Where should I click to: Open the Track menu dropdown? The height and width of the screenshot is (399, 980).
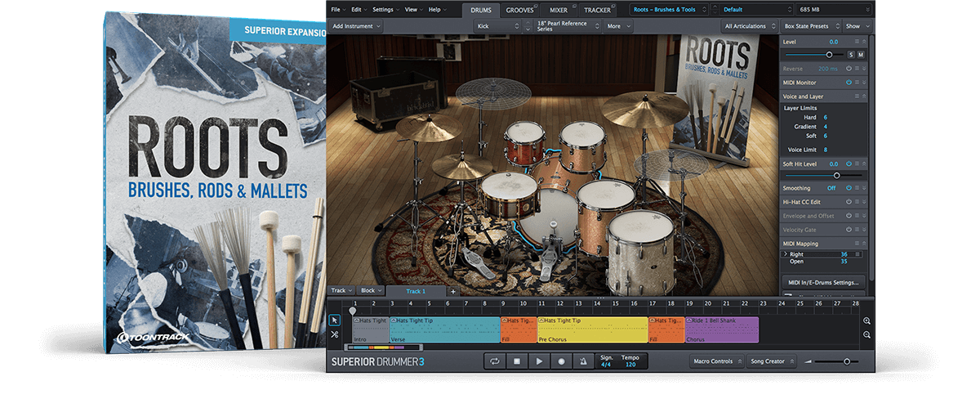point(341,291)
